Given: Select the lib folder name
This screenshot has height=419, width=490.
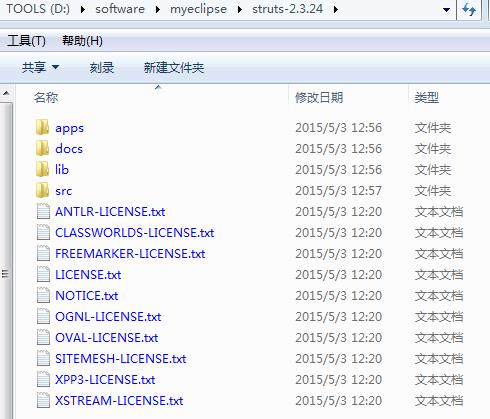Looking at the screenshot, I should pos(62,170).
